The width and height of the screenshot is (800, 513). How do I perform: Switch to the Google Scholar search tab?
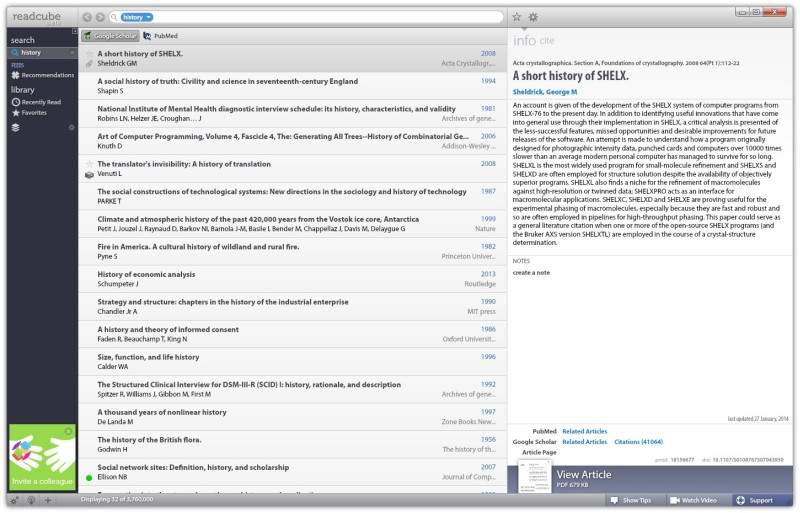(x=110, y=36)
